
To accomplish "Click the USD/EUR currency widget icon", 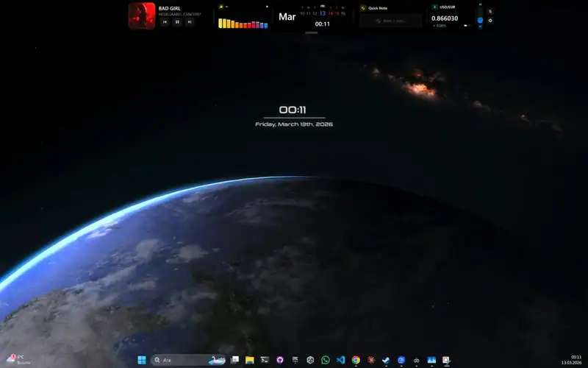I will coord(434,7).
